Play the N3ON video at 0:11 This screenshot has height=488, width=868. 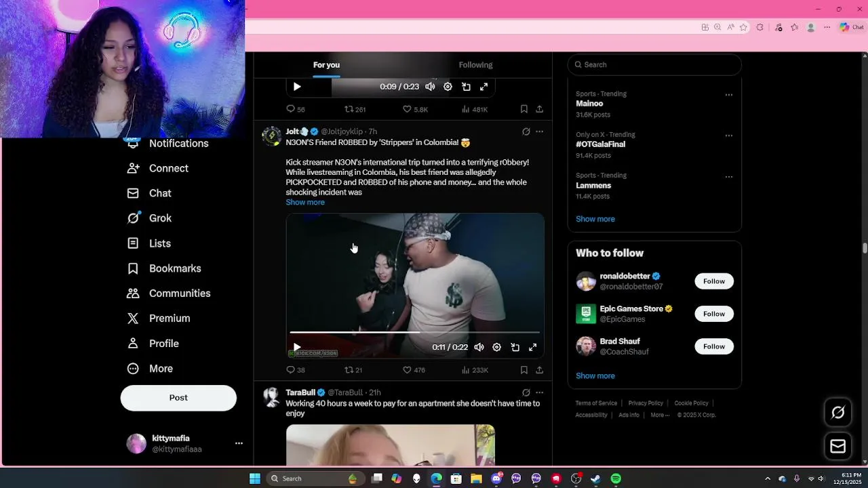point(297,347)
